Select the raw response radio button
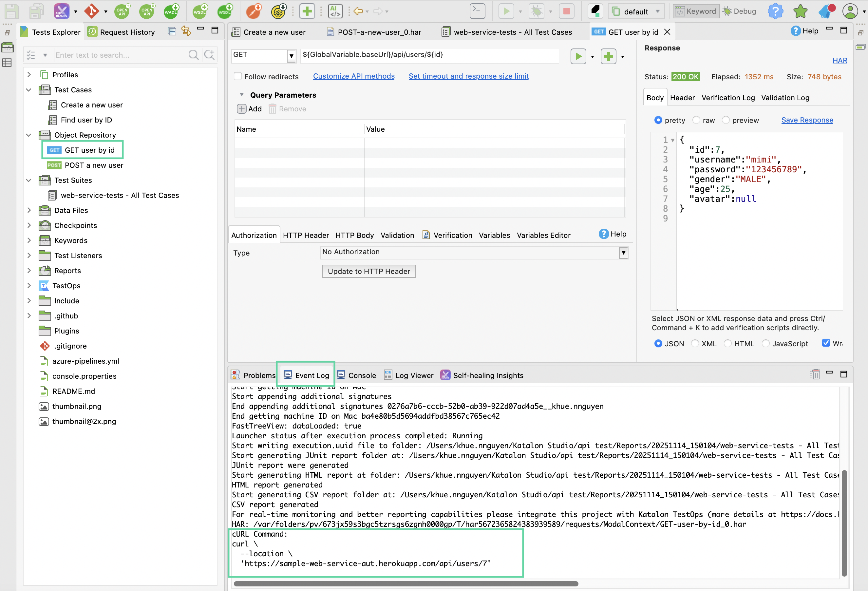This screenshot has height=591, width=868. [x=697, y=120]
